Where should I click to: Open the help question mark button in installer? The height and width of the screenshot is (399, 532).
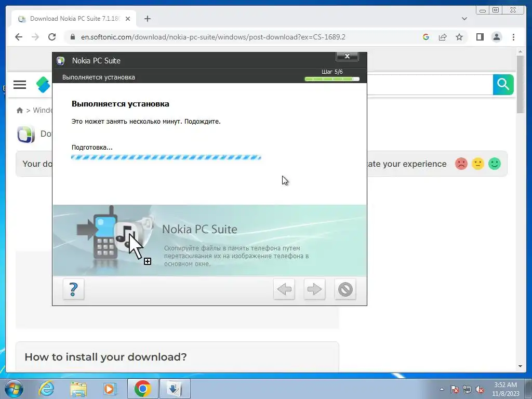(x=73, y=289)
